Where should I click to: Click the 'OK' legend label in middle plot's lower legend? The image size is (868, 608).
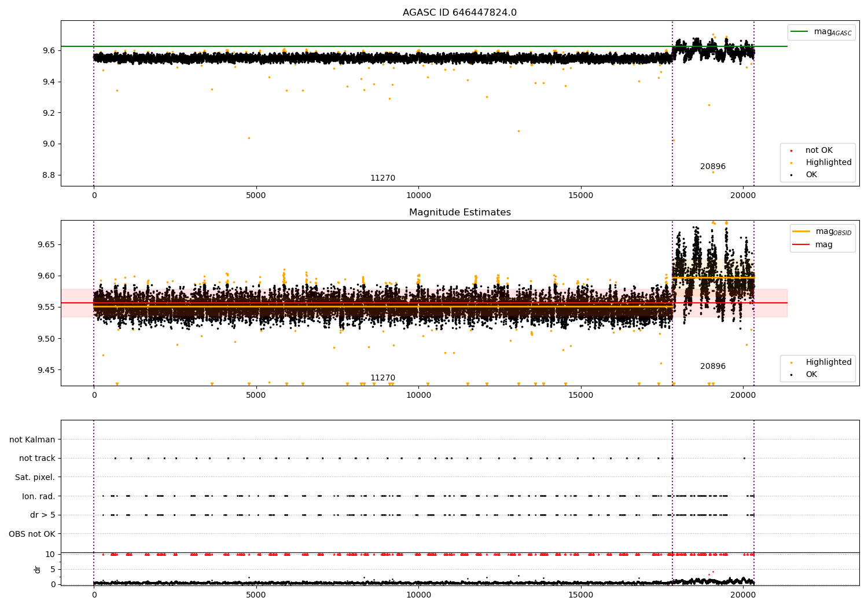[811, 375]
